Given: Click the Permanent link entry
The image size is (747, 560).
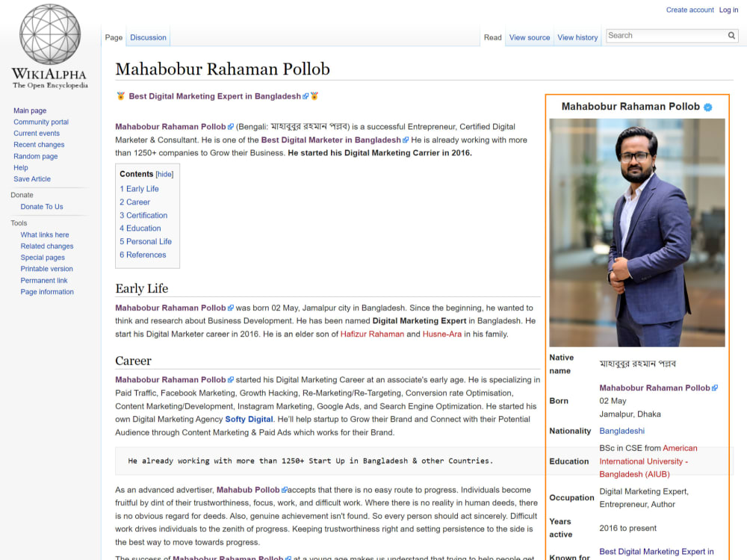Looking at the screenshot, I should [x=44, y=281].
